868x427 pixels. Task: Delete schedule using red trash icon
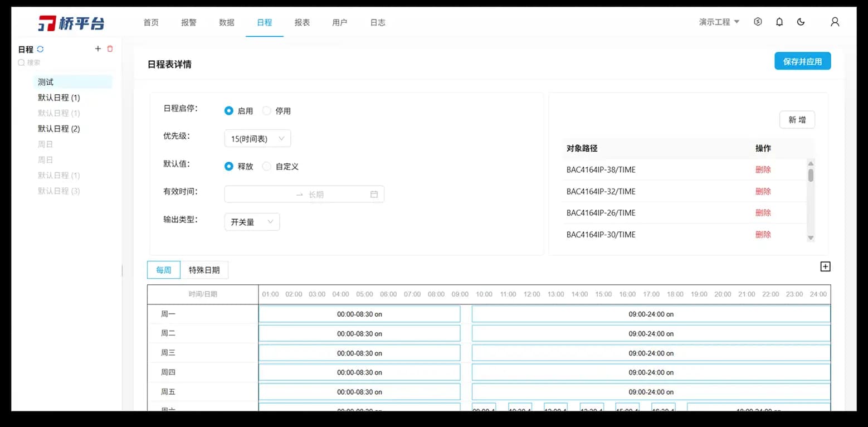pyautogui.click(x=110, y=49)
